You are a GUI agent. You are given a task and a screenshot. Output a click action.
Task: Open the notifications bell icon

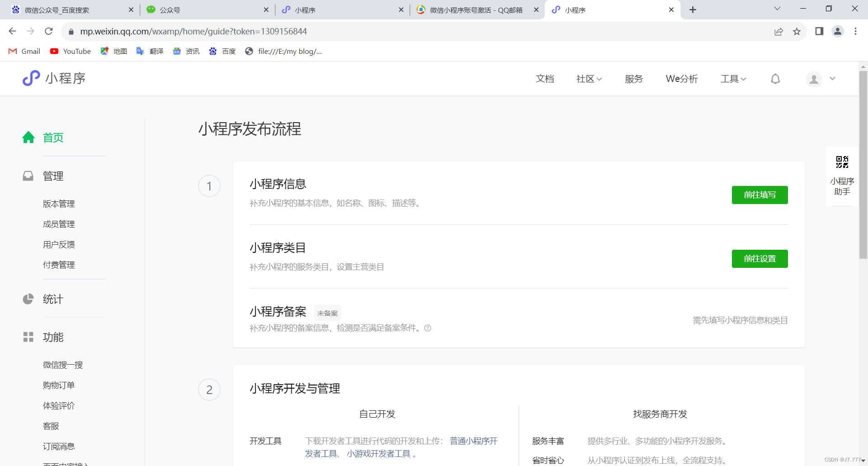[775, 79]
